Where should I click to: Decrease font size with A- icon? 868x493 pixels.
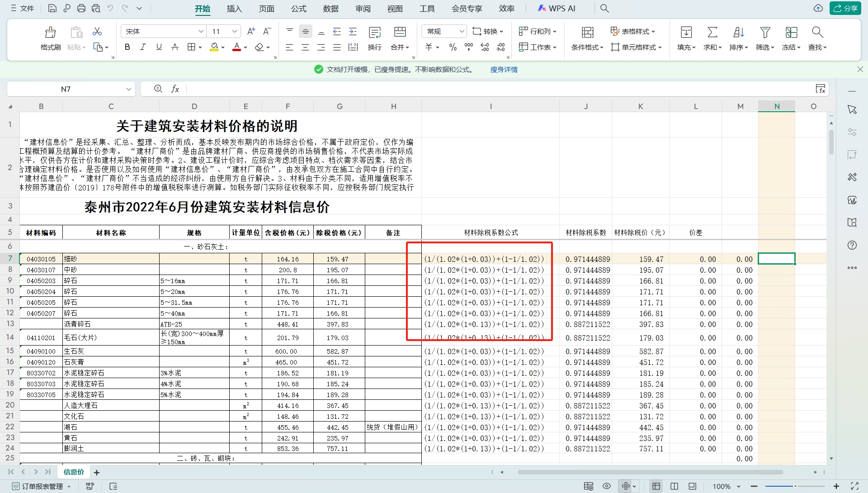267,31
